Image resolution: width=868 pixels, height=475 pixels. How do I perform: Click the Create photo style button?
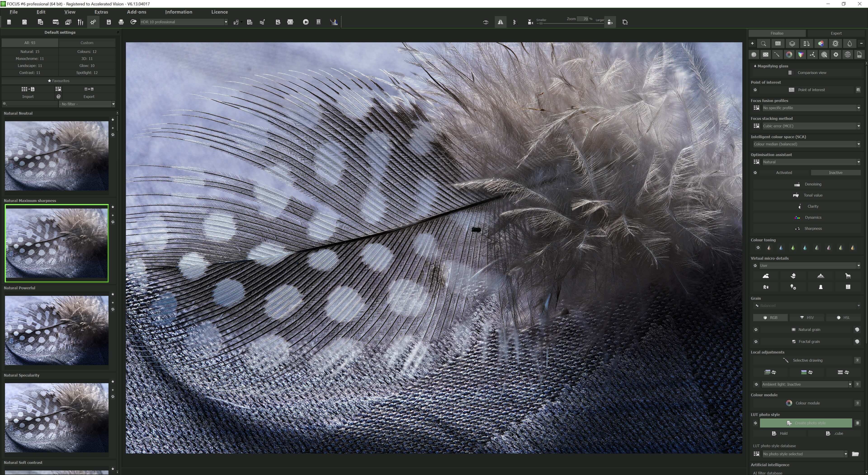click(806, 423)
